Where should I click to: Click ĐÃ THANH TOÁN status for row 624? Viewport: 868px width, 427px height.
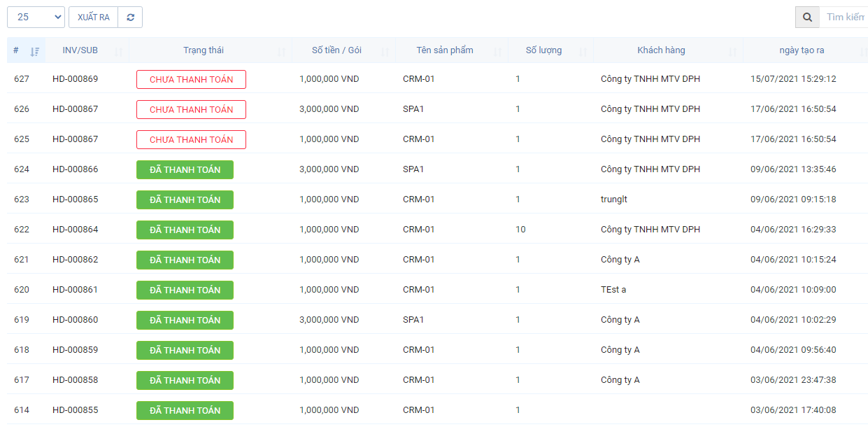coord(185,170)
